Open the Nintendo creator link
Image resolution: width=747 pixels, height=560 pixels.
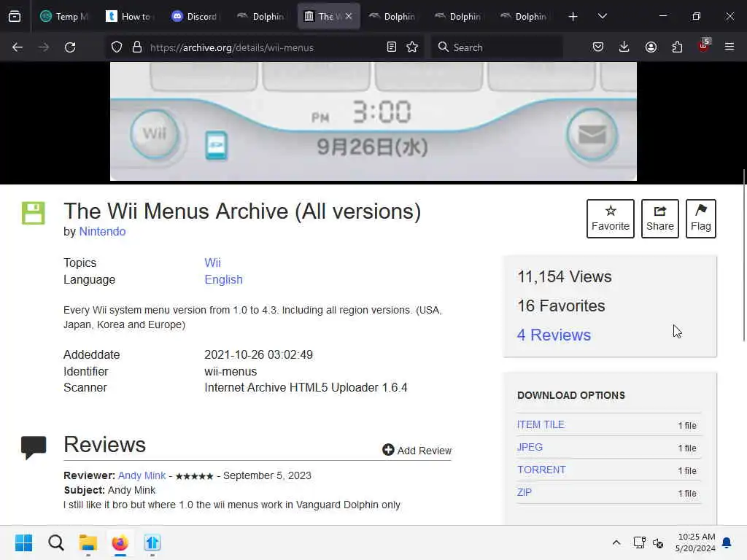click(102, 231)
